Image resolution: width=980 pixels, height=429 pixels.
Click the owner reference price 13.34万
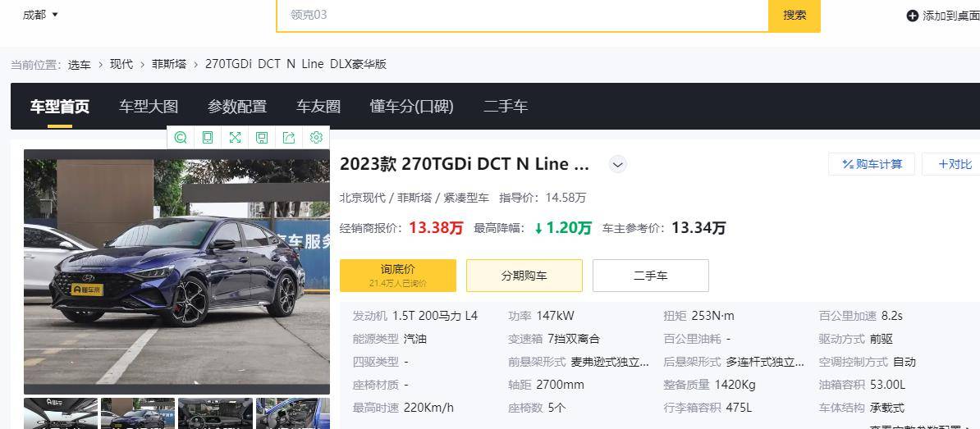click(x=698, y=228)
